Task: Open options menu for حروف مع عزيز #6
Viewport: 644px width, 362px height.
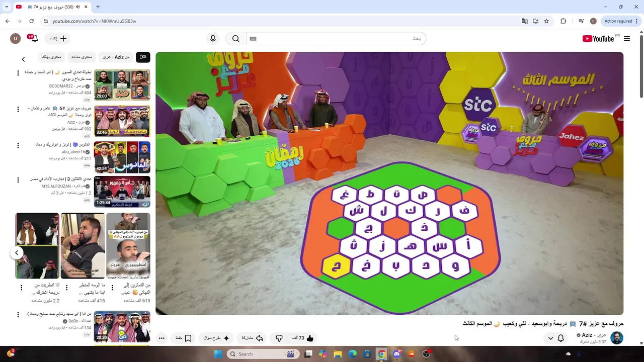Action: tap(18, 110)
